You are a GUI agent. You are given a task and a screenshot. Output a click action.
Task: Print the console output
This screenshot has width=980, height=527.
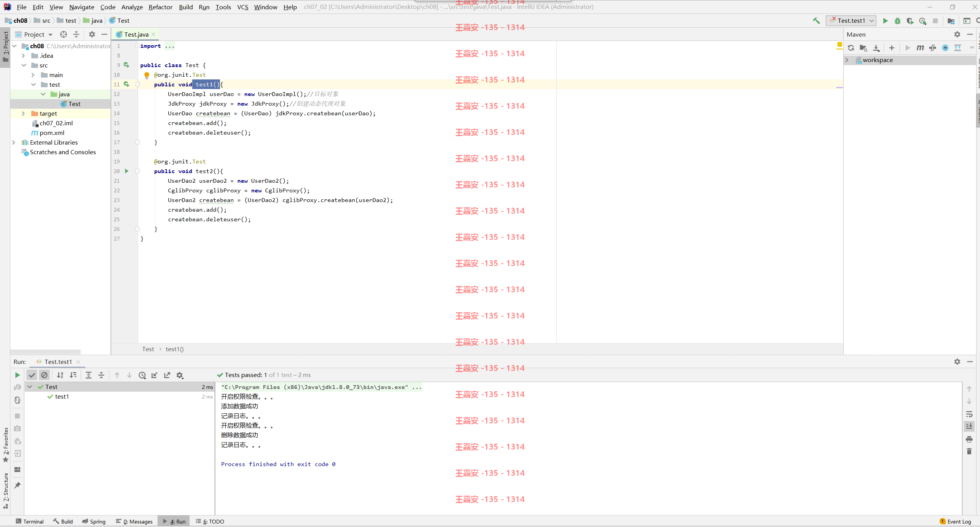(969, 439)
